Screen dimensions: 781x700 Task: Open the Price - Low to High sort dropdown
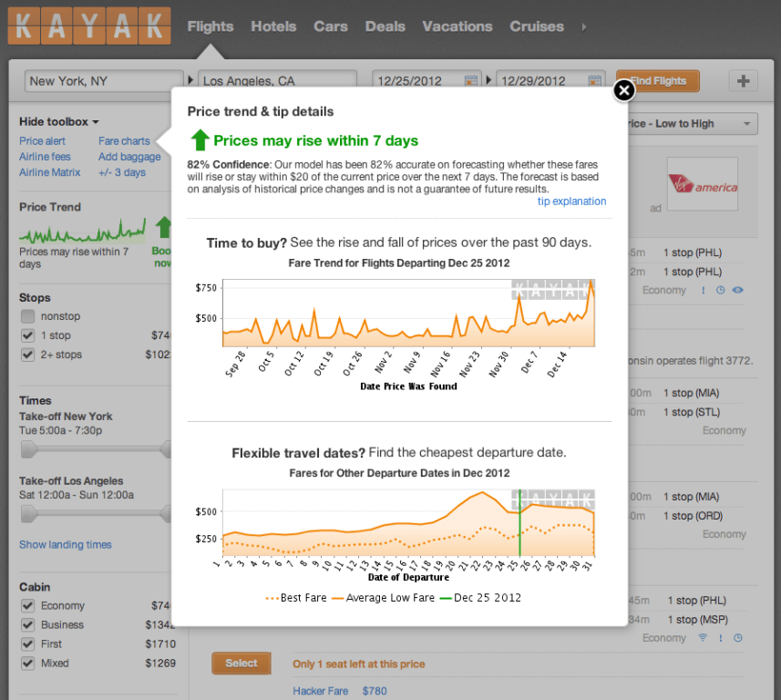688,124
